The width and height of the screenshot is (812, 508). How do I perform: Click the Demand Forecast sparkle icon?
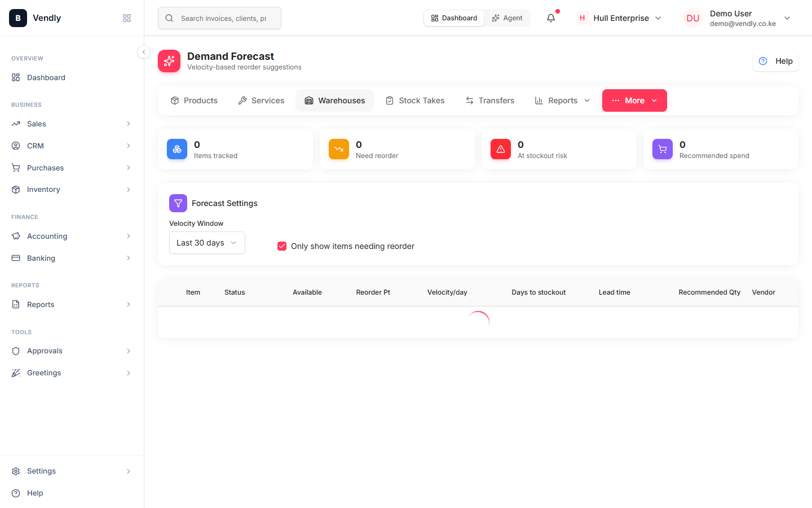click(169, 61)
